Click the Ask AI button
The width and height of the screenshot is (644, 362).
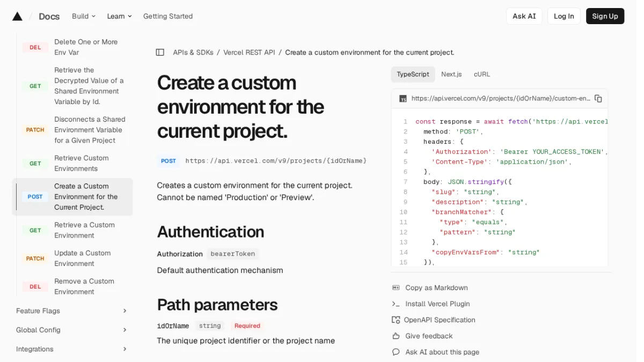524,16
